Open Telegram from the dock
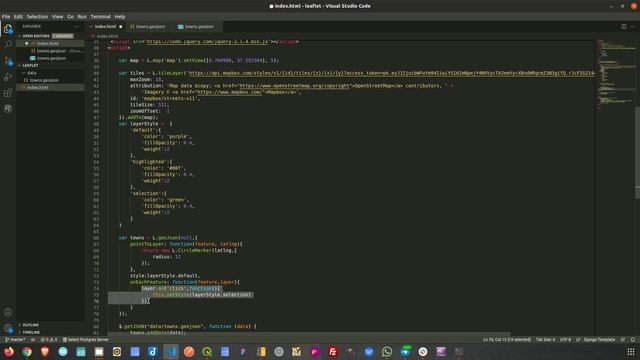Viewport: 640px width, 360px height. (x=405, y=351)
